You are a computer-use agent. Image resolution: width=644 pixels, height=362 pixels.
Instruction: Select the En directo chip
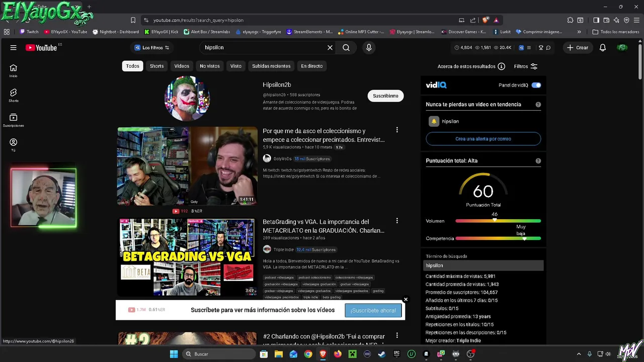(x=312, y=66)
